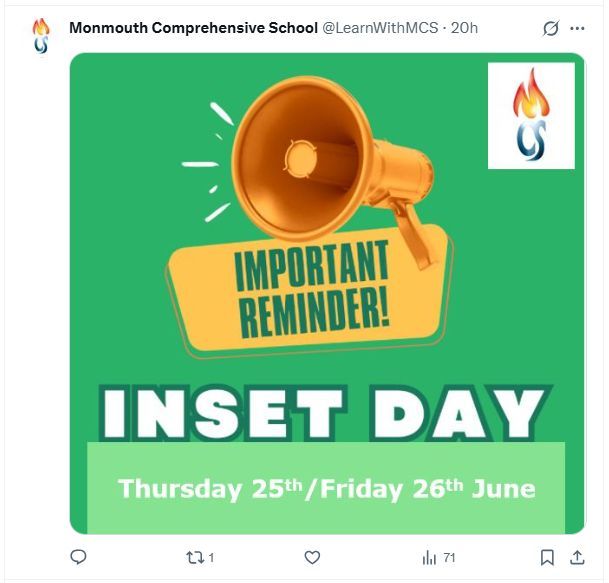Like the post with heart icon

pyautogui.click(x=312, y=558)
